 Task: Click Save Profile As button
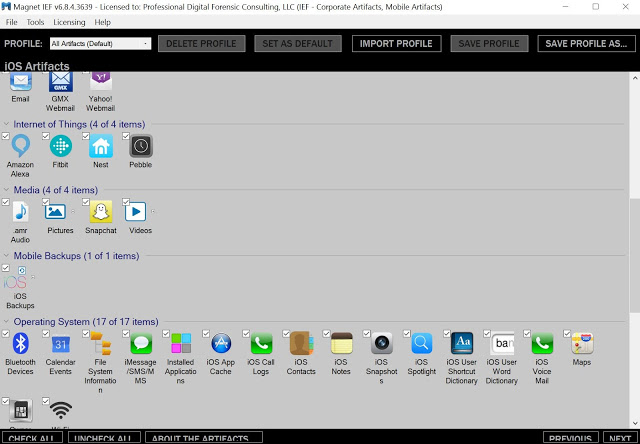point(586,44)
